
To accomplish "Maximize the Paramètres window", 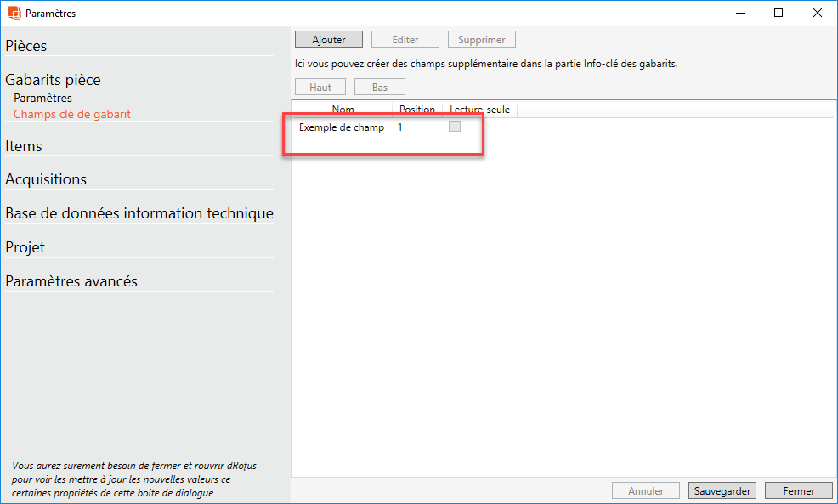I will coord(779,13).
